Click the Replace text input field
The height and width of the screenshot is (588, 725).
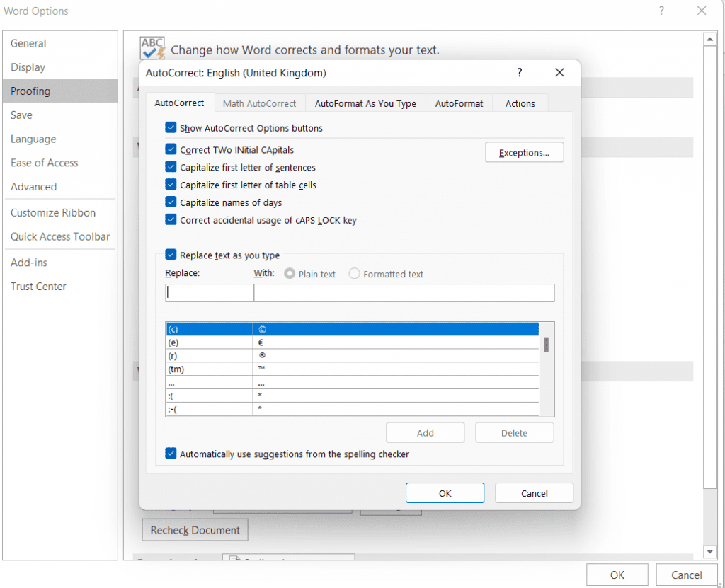pyautogui.click(x=209, y=293)
